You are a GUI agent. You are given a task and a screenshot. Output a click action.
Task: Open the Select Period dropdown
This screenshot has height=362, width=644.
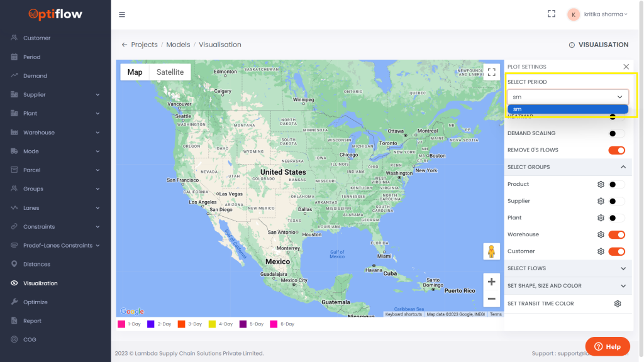coord(567,97)
